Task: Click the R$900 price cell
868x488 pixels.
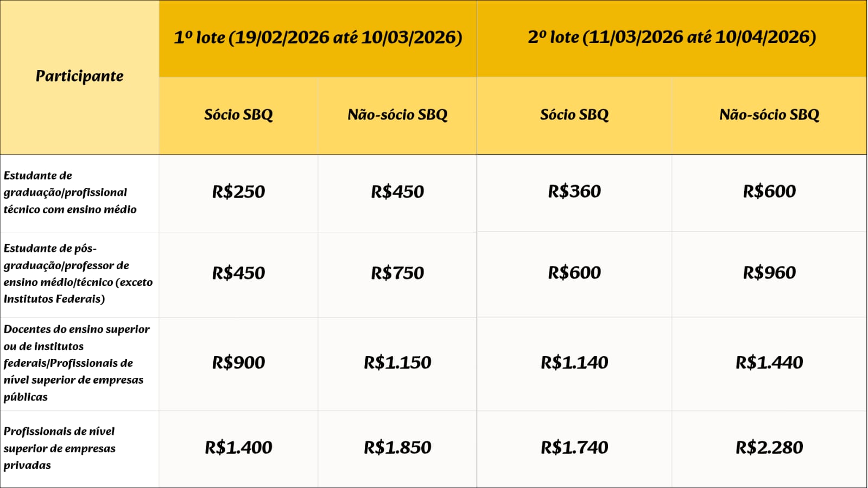Action: [x=238, y=363]
